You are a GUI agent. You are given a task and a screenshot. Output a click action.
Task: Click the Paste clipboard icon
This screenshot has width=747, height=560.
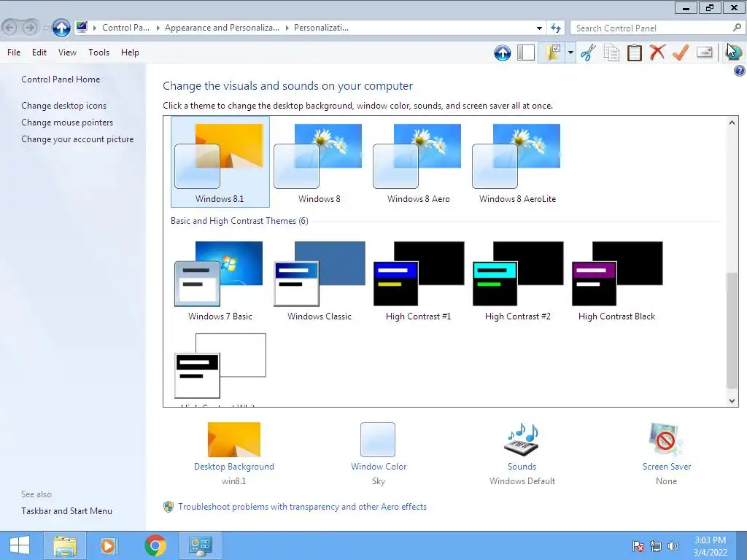coord(635,52)
